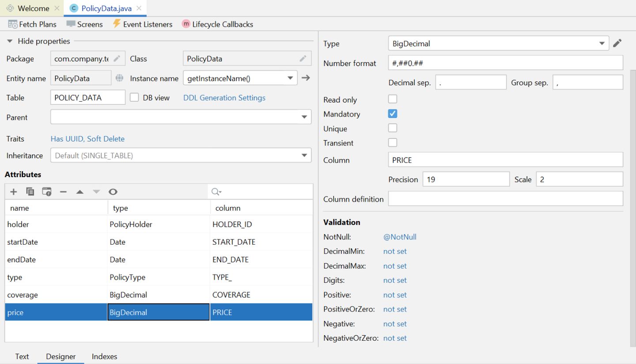636x364 pixels.
Task: Click the copy attribute icon
Action: click(x=30, y=192)
